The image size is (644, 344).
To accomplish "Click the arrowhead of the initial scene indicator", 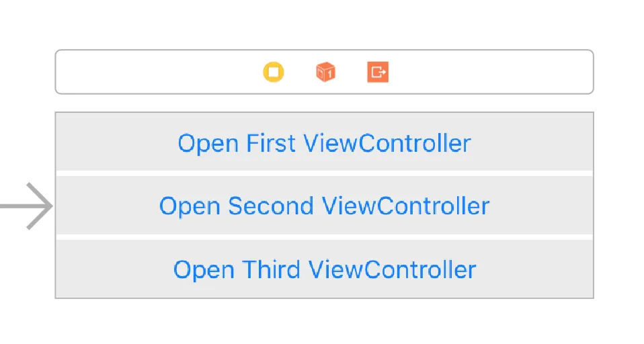I will click(44, 206).
